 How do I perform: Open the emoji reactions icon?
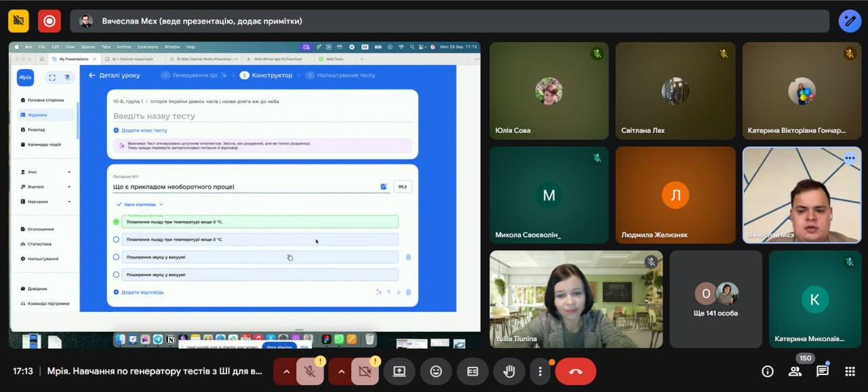point(436,372)
